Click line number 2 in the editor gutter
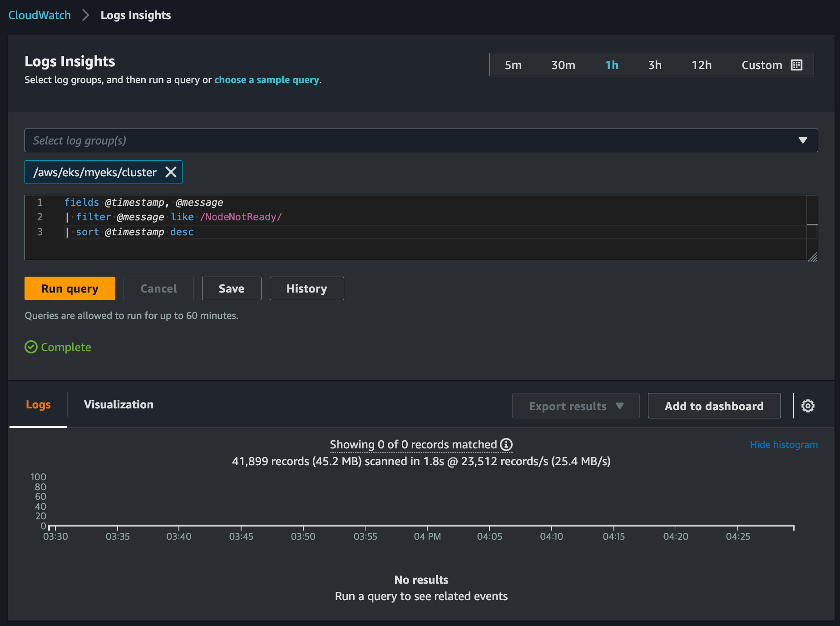Viewport: 840px width, 626px height. click(x=40, y=217)
